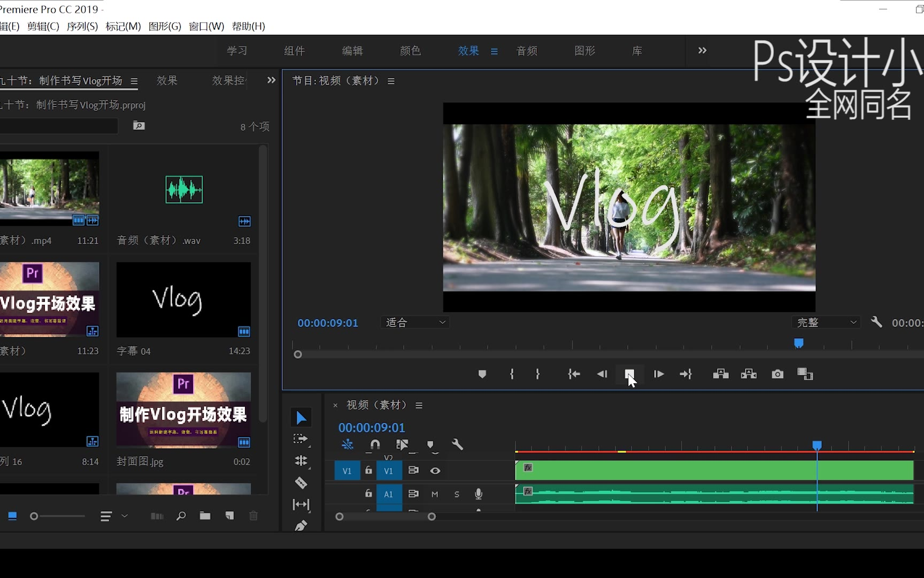
Task: Select the Razor tool in tools panel
Action: 301,483
